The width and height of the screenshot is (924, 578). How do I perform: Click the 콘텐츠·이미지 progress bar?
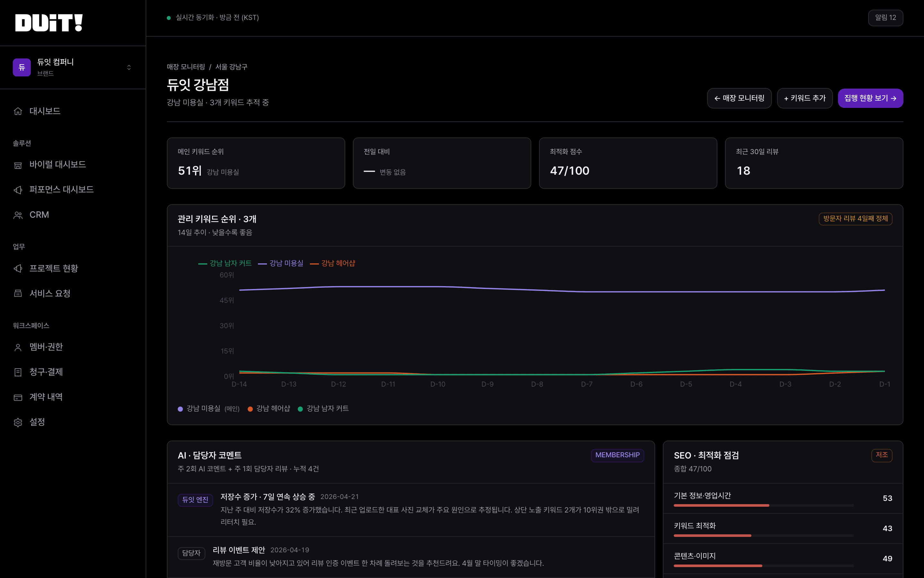764,566
